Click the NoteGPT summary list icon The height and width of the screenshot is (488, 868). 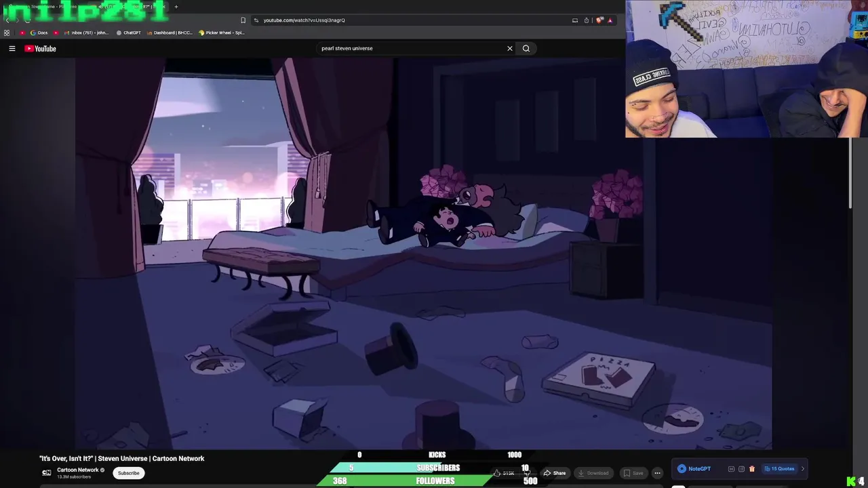tap(741, 469)
